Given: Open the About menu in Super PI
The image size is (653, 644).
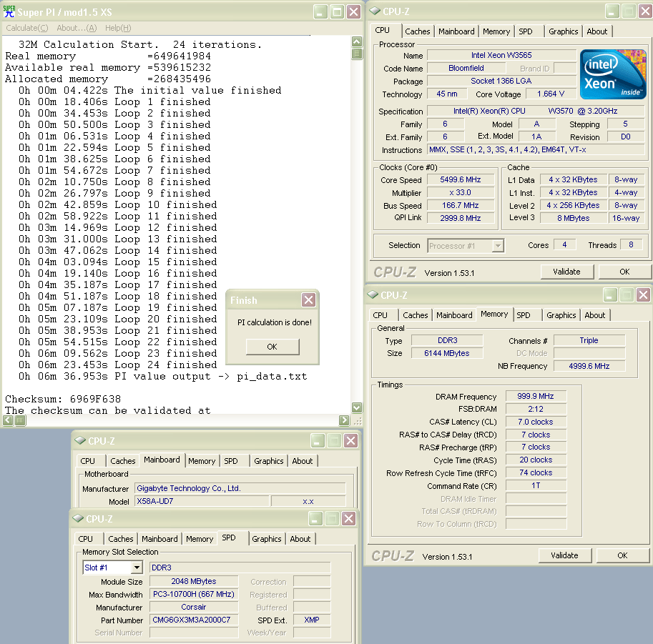Looking at the screenshot, I should [x=77, y=28].
